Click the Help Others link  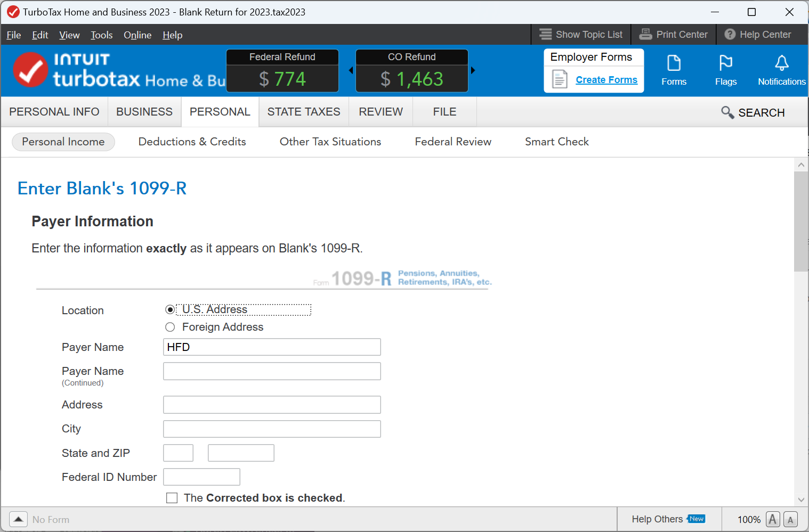coord(657,519)
